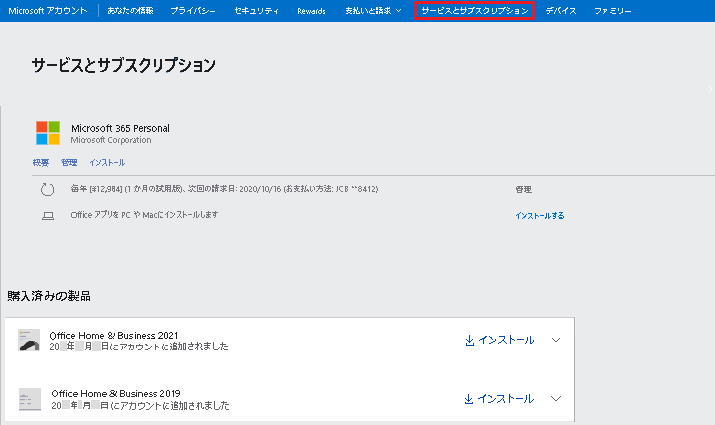The width and height of the screenshot is (715, 425).
Task: Click the right-edge arrow chevron
Action: point(710,89)
